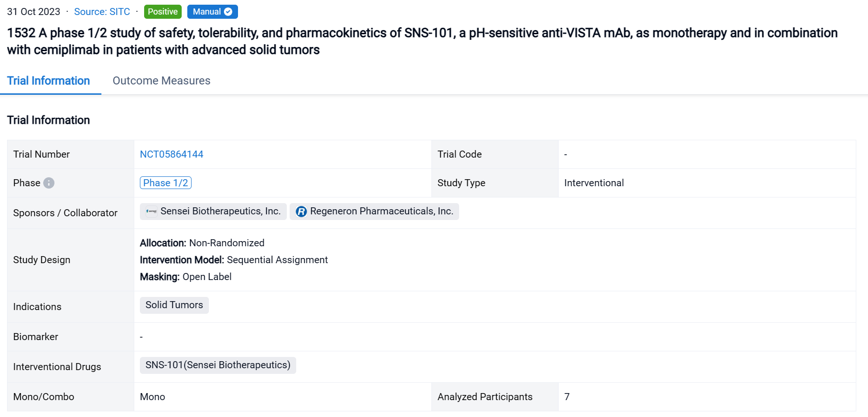Viewport: 868px width, 417px height.
Task: Click the Analyzed Participants value 7
Action: [567, 397]
